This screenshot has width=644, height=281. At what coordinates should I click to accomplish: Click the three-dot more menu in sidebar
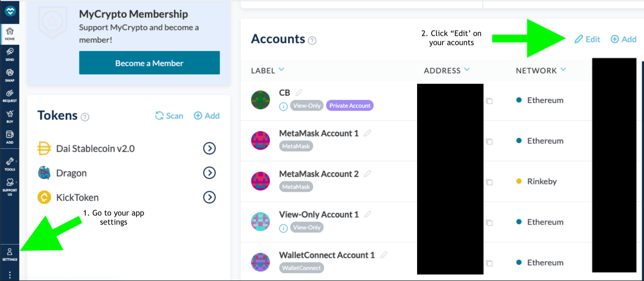10,275
